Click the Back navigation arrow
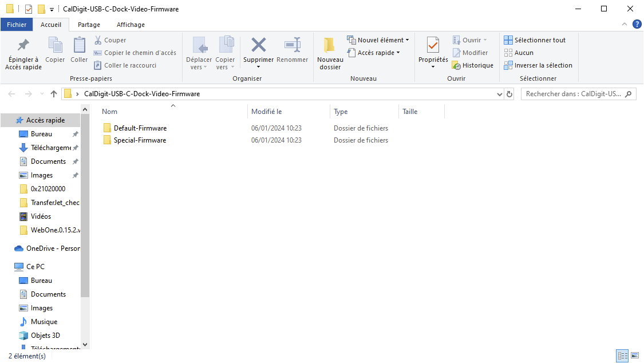Image resolution: width=644 pixels, height=363 pixels. [11, 94]
